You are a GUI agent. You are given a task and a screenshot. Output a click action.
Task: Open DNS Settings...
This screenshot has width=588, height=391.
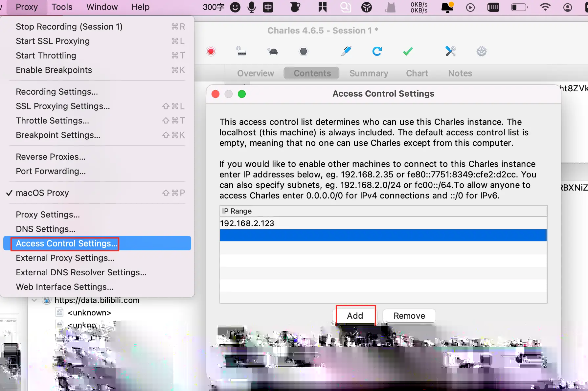(x=97, y=229)
